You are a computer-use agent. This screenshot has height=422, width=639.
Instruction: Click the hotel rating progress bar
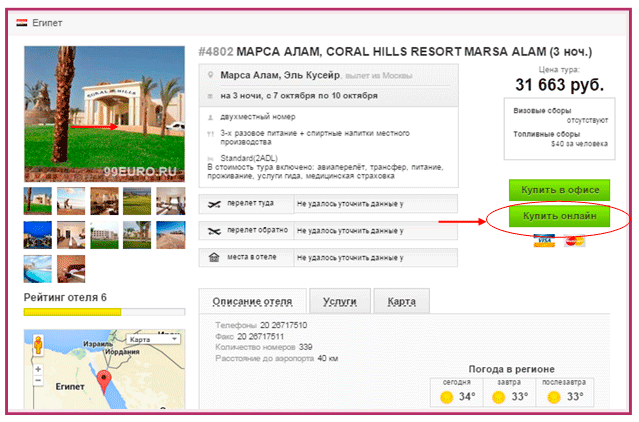click(x=104, y=312)
